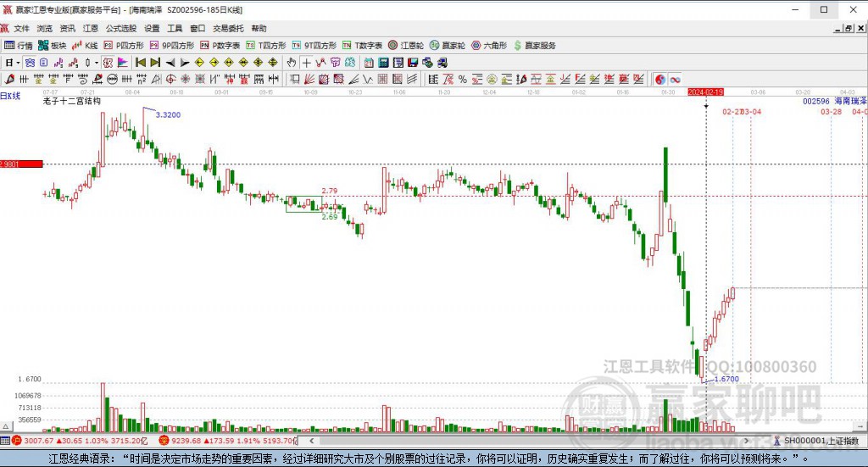The height and width of the screenshot is (467, 868).
Task: Click the infinity symbol icon
Action: (675, 79)
